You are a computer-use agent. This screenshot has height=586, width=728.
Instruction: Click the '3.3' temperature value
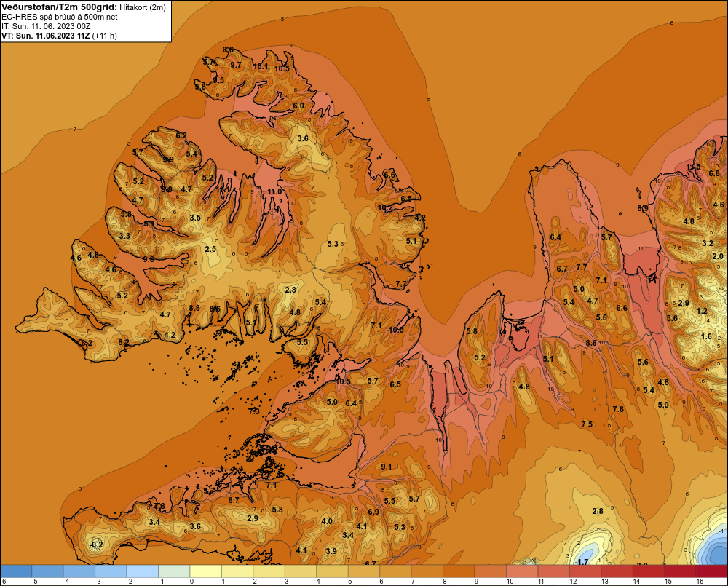(124, 236)
